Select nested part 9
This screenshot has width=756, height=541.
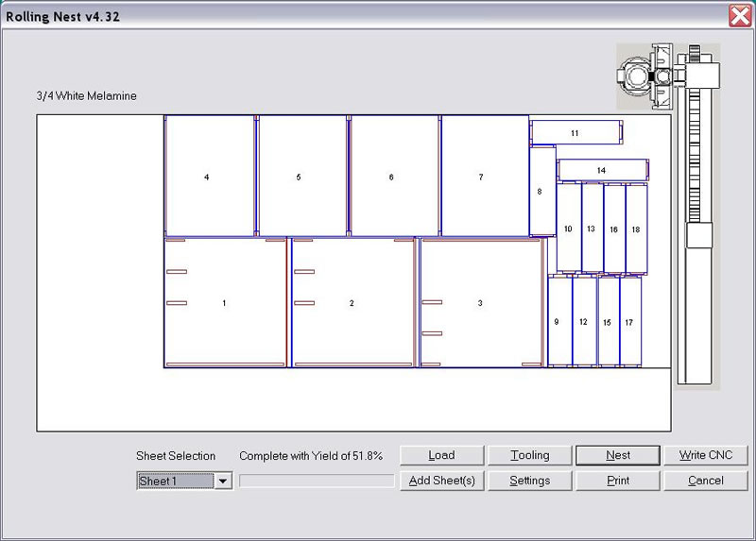pyautogui.click(x=559, y=321)
